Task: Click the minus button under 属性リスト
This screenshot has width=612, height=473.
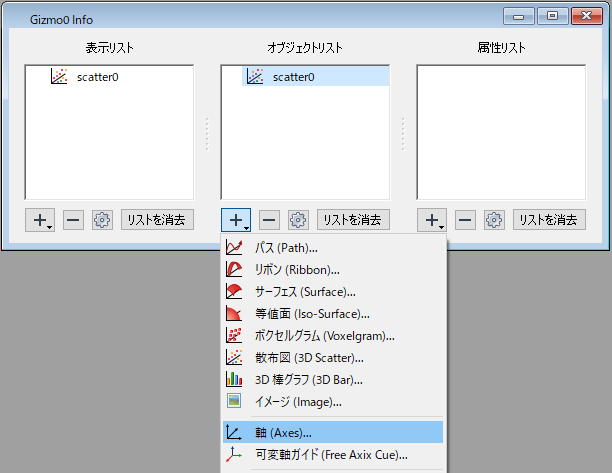Action: click(466, 220)
